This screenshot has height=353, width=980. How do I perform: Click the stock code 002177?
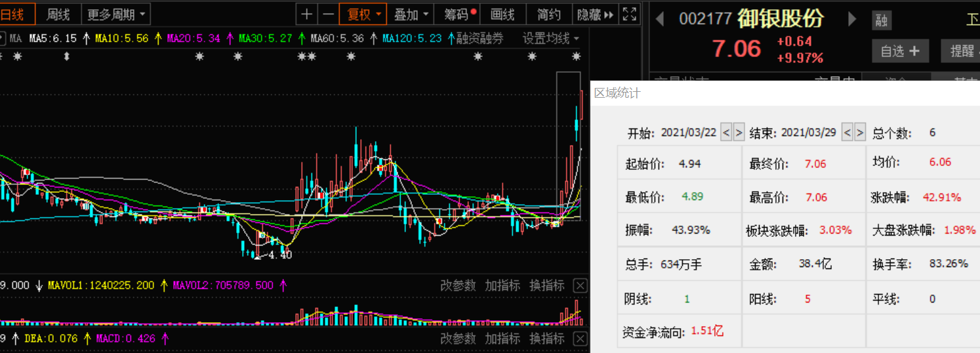pyautogui.click(x=705, y=19)
